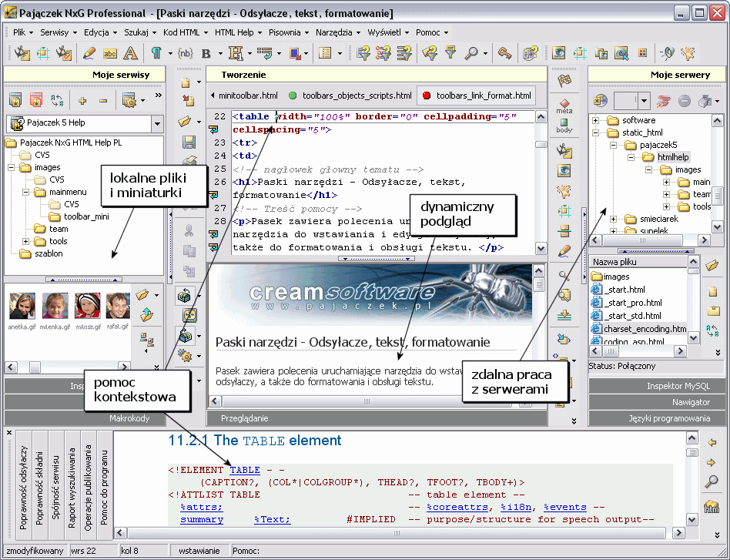
Task: Click the golden key icon in main toolbar
Action: (x=504, y=53)
